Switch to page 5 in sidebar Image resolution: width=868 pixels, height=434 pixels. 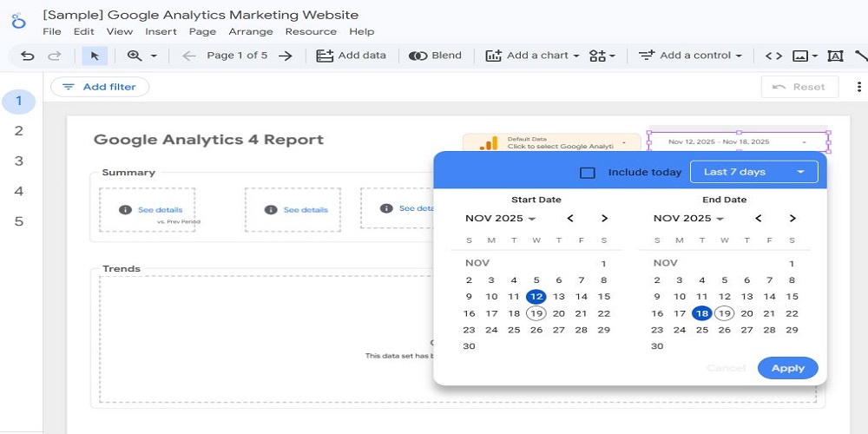click(19, 221)
